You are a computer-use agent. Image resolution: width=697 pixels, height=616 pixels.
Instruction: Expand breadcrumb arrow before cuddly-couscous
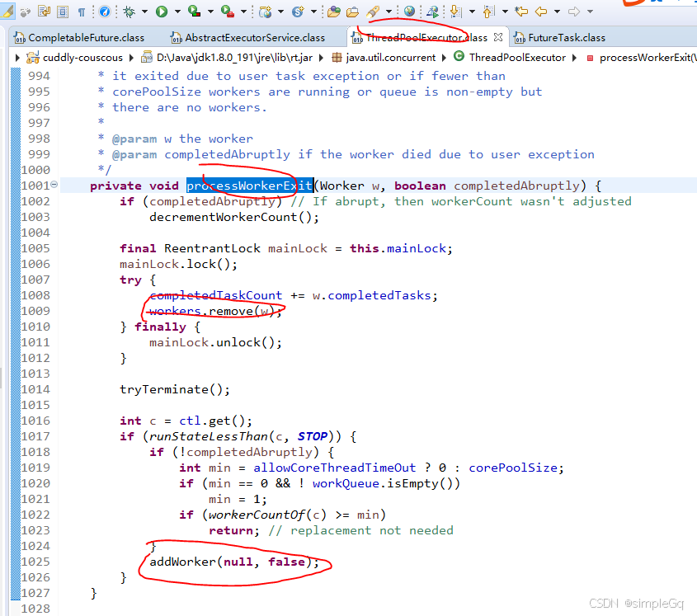tap(18, 58)
